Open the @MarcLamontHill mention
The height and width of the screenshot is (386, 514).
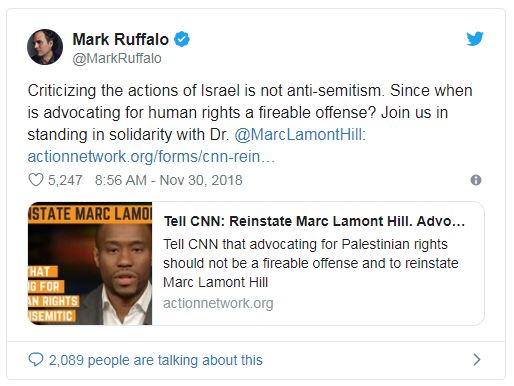(x=300, y=135)
